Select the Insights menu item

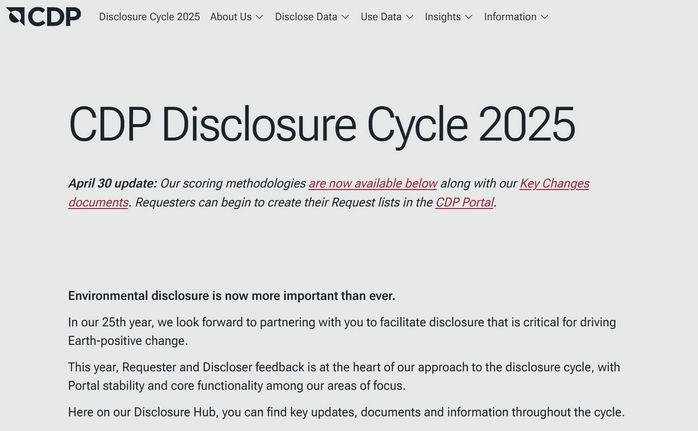coord(442,17)
